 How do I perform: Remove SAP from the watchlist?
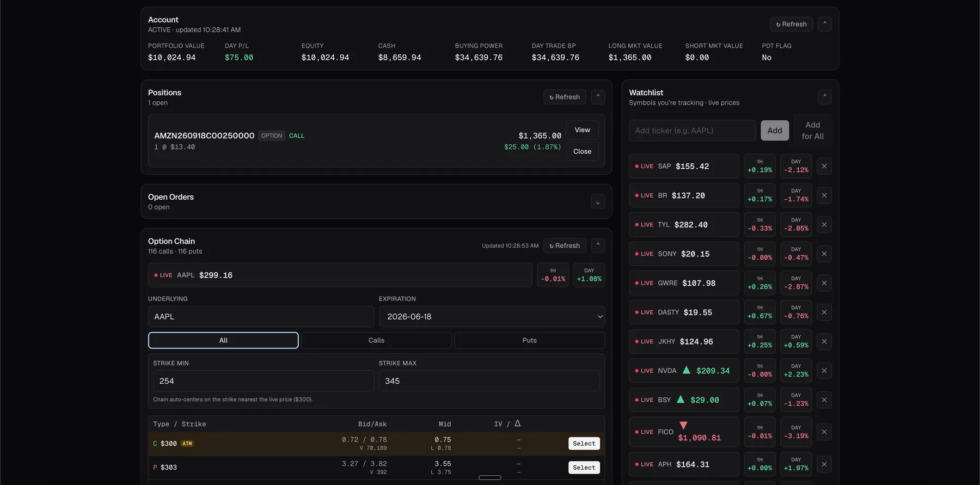click(824, 166)
